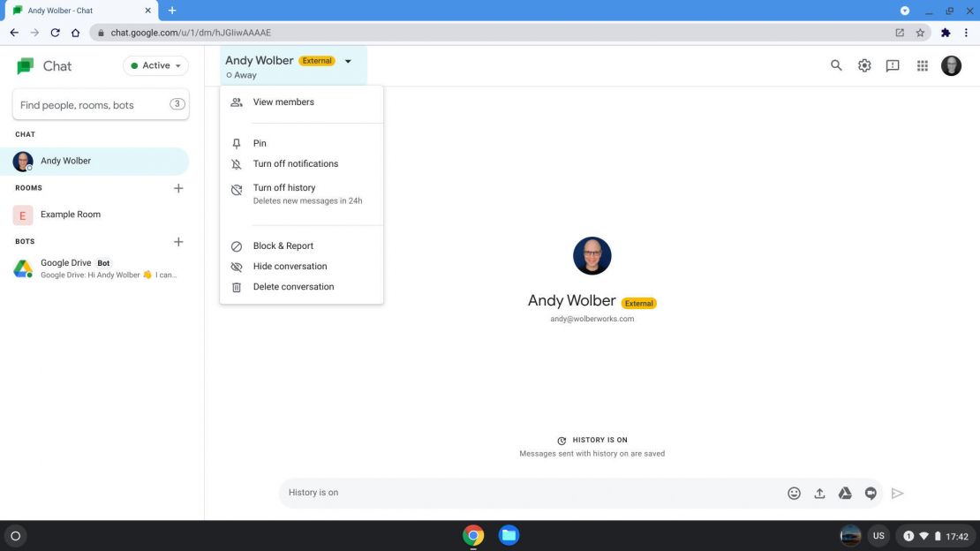Change availability from Active status

point(155,64)
